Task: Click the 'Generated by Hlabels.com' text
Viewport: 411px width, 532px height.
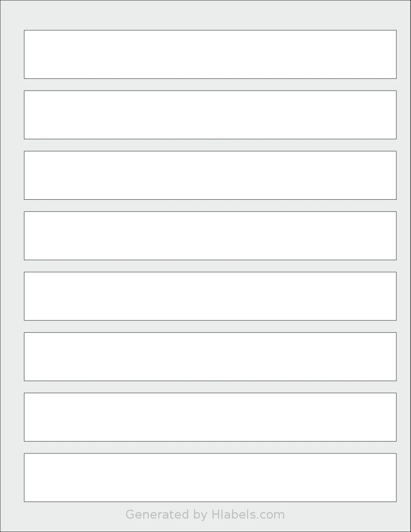Action: (x=205, y=515)
